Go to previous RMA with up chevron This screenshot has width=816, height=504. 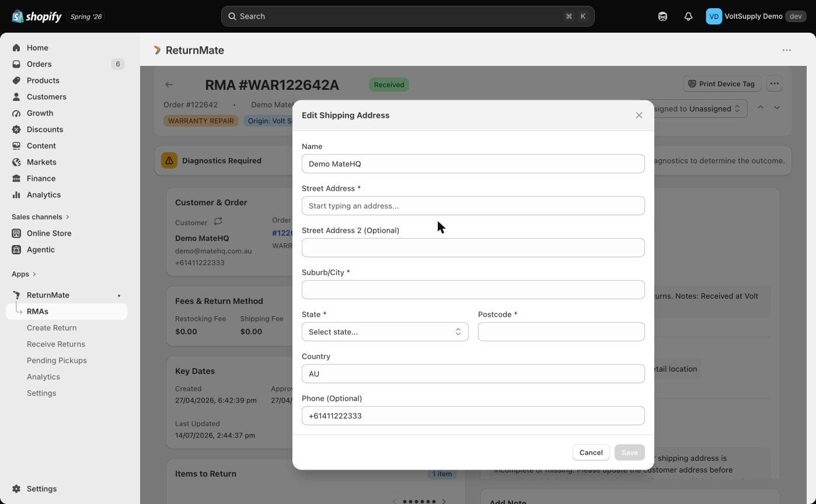coord(761,107)
